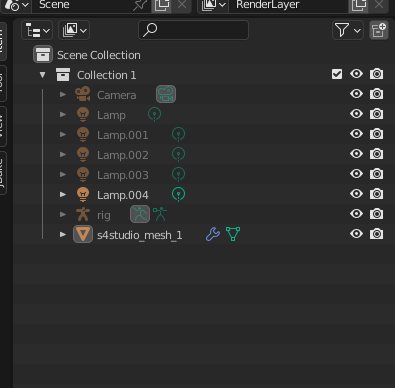Collapse Collection 1 tree
The image size is (395, 388).
coord(43,75)
